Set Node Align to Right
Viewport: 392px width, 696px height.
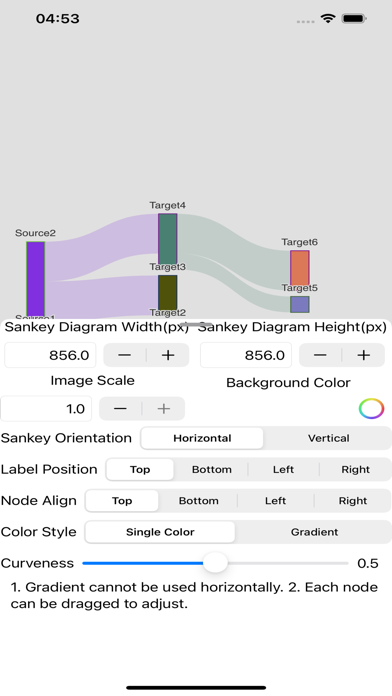[353, 501]
